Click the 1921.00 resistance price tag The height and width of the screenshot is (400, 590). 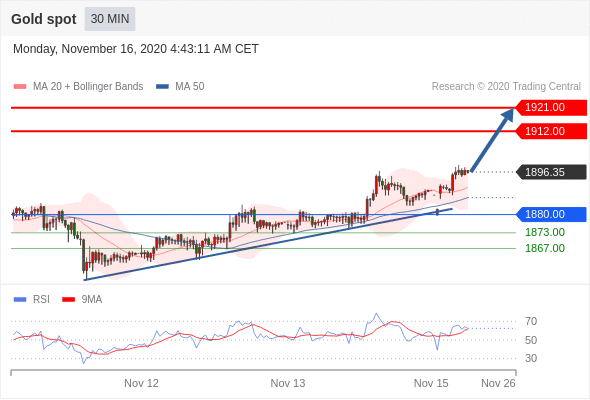[551, 108]
